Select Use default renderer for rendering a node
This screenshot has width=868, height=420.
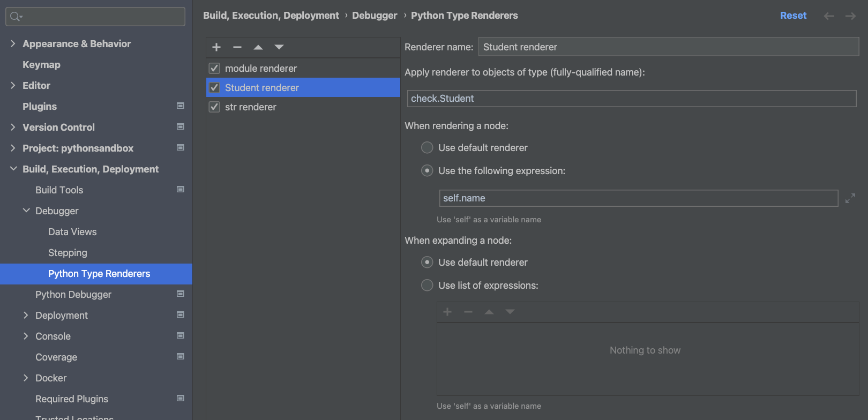point(427,147)
